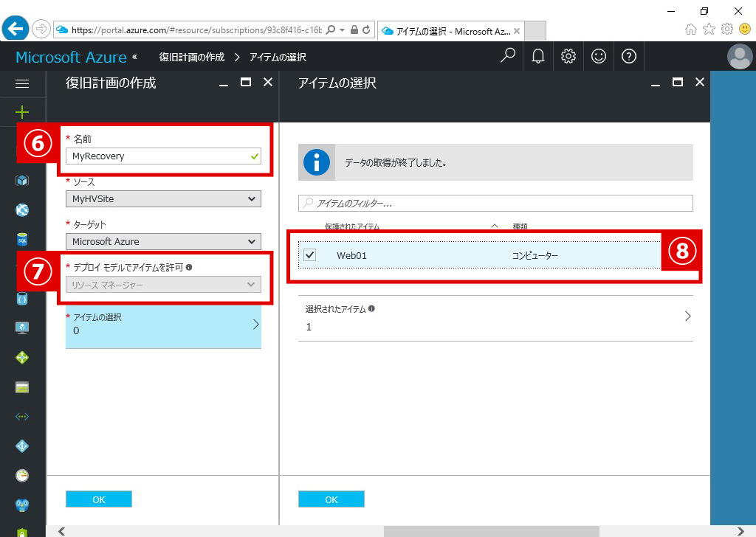Viewport: 756px width, 537px height.
Task: Open SQL databases icon in sidebar
Action: (22, 239)
